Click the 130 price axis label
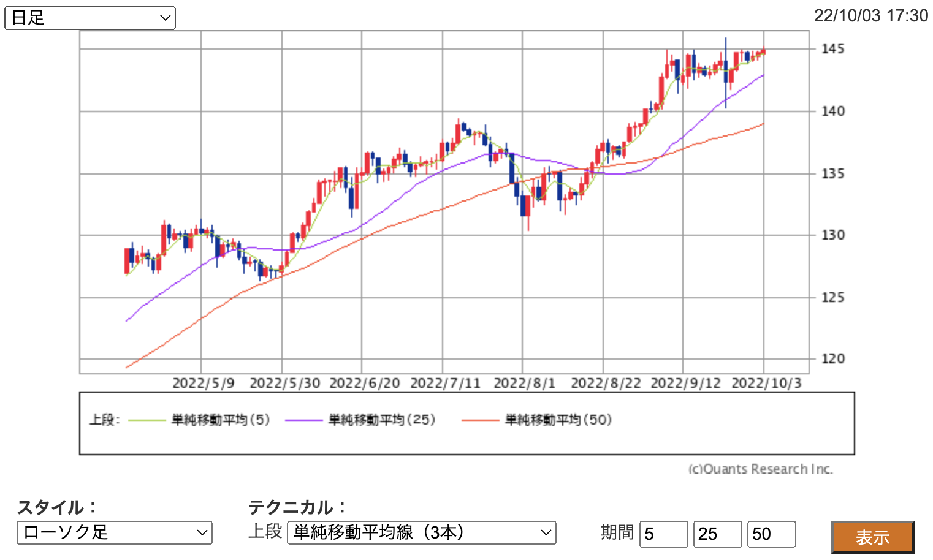Image resolution: width=933 pixels, height=560 pixels. coord(833,235)
